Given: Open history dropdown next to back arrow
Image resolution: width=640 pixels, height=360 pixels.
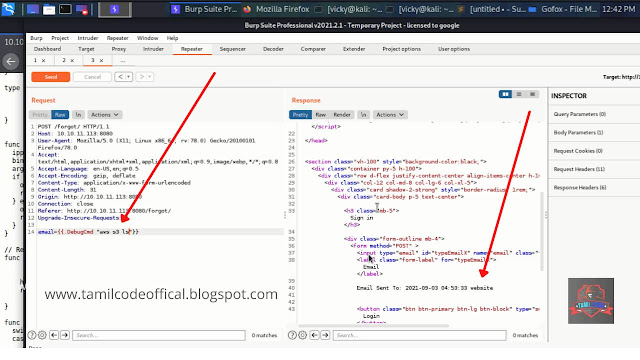Looking at the screenshot, I should (129, 77).
